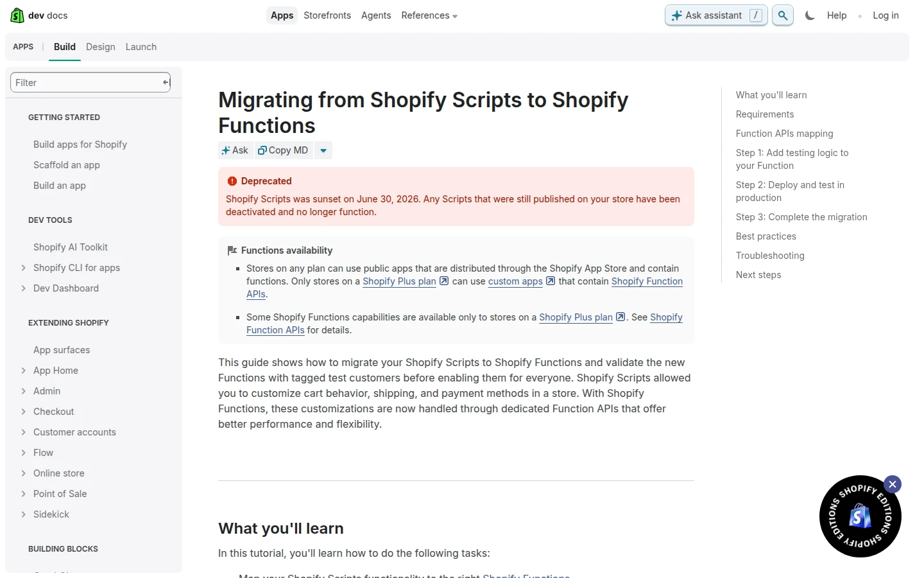Expand the Dev Dashboard chevron
Viewport: 924px width, 578px height.
pos(24,288)
